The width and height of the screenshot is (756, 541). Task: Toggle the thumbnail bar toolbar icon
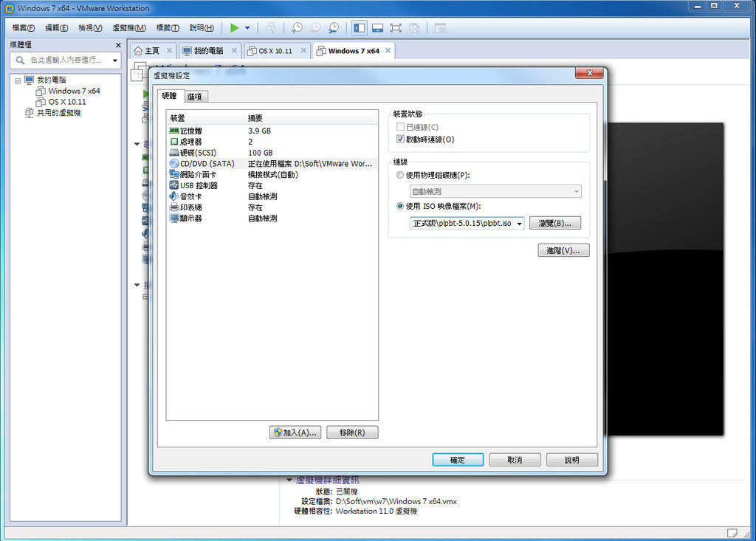pos(377,28)
